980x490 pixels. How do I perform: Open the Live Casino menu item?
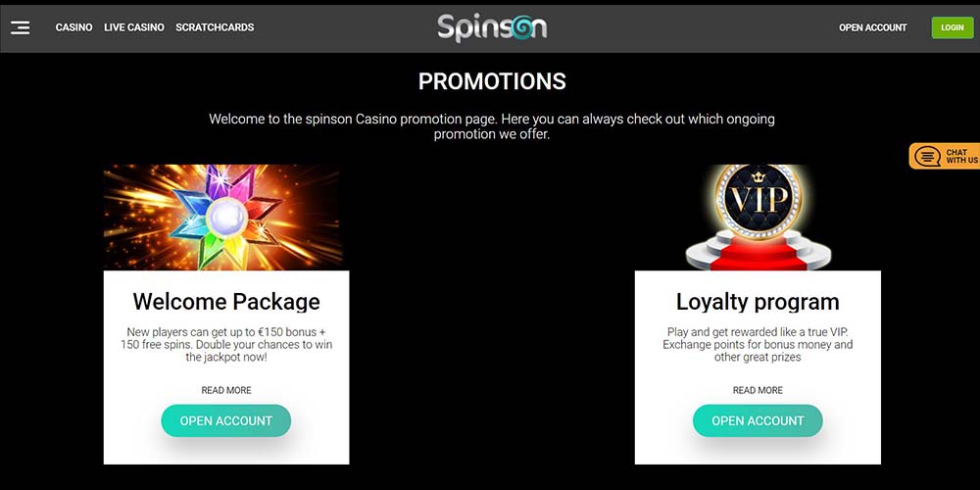tap(134, 27)
